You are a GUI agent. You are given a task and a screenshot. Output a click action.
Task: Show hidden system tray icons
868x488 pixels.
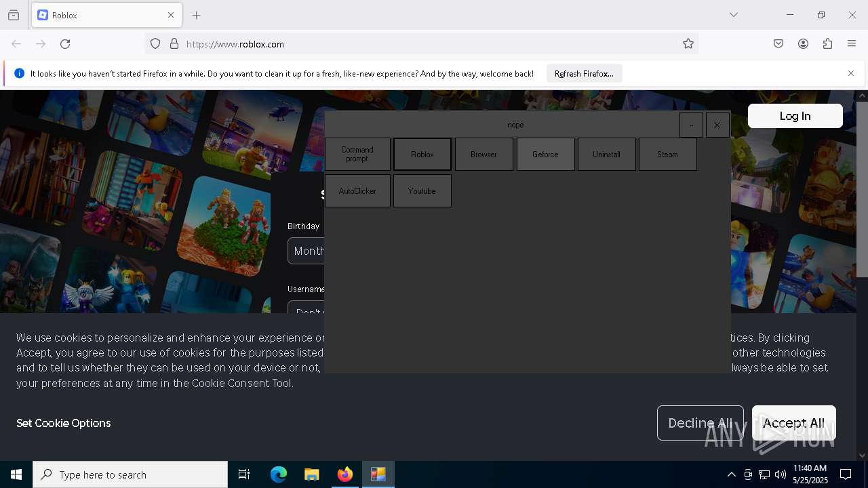(731, 474)
